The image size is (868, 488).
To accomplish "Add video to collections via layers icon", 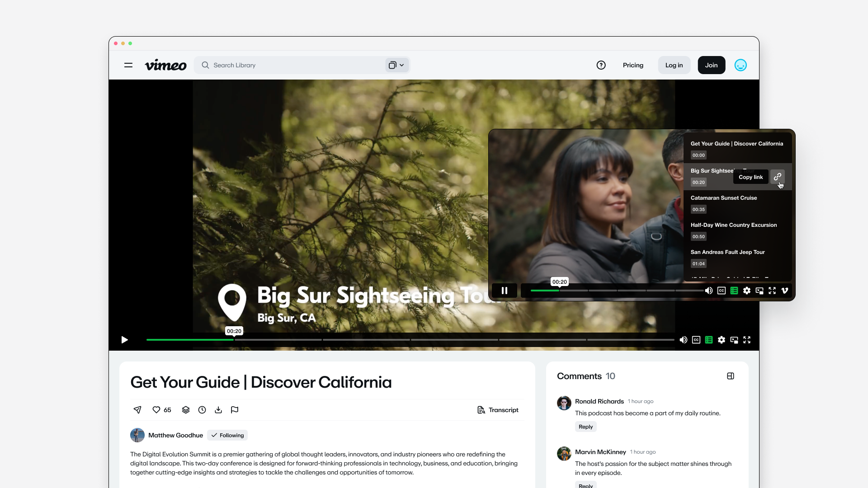I will (186, 410).
